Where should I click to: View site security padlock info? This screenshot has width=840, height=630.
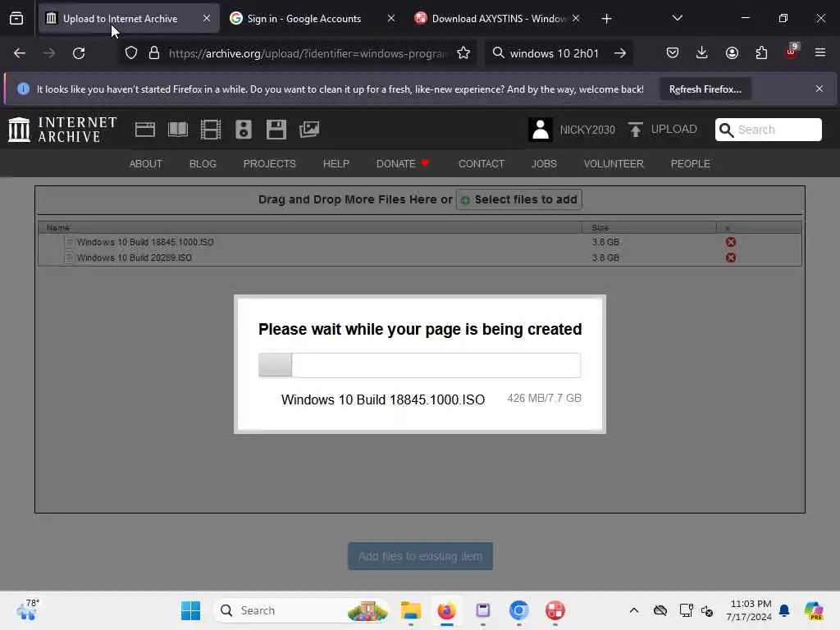pos(154,53)
